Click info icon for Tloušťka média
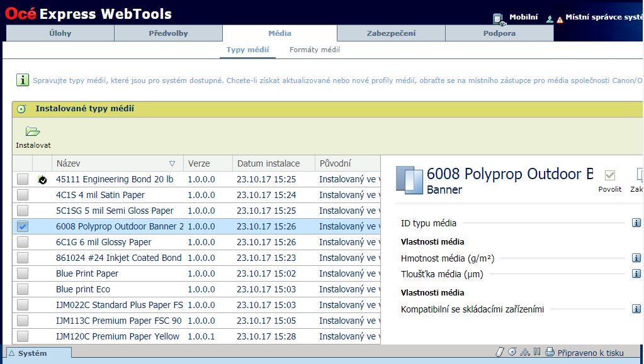This screenshot has height=364, width=644. click(636, 273)
